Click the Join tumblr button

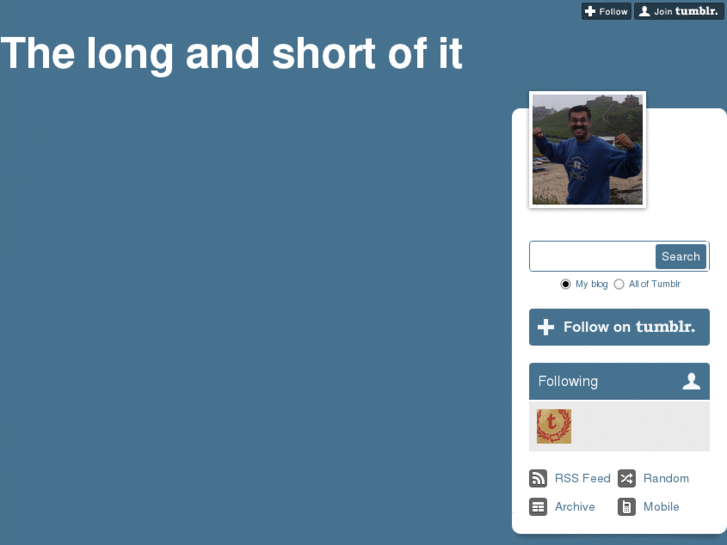pyautogui.click(x=679, y=11)
